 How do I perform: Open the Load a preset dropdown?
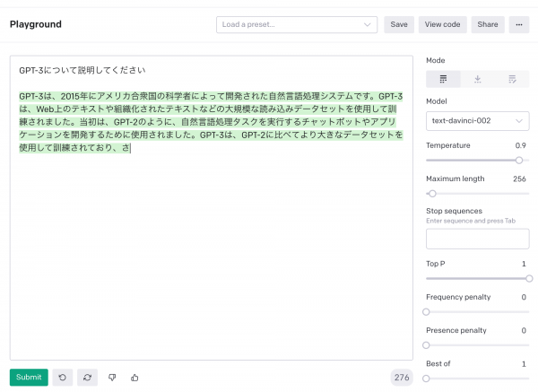click(297, 25)
